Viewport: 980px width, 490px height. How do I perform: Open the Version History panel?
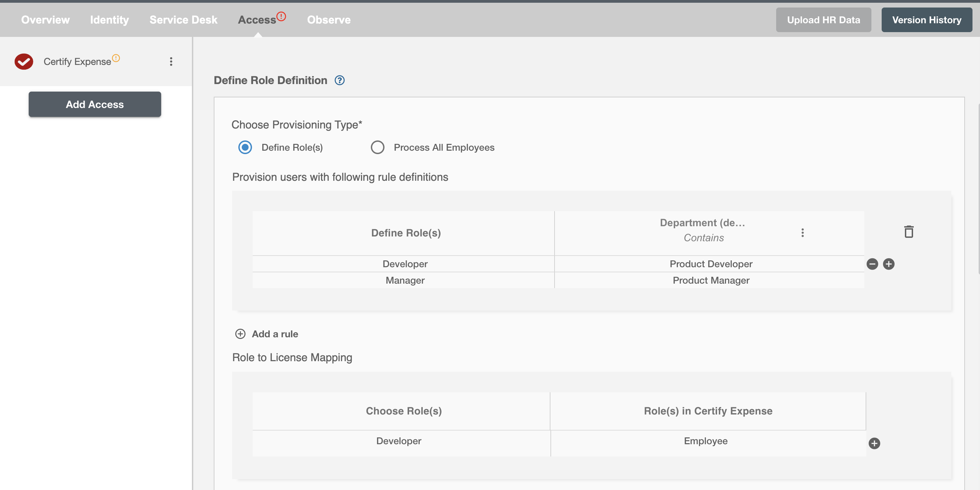coord(927,19)
